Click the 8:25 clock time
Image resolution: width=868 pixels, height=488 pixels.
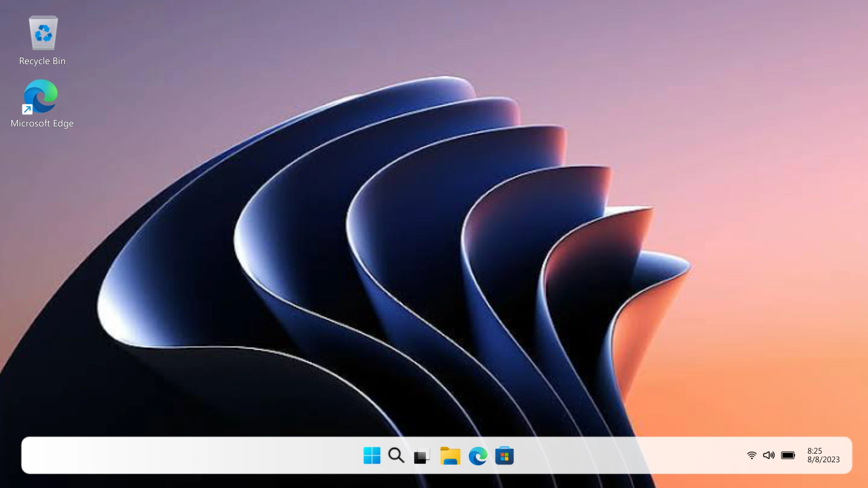click(815, 451)
